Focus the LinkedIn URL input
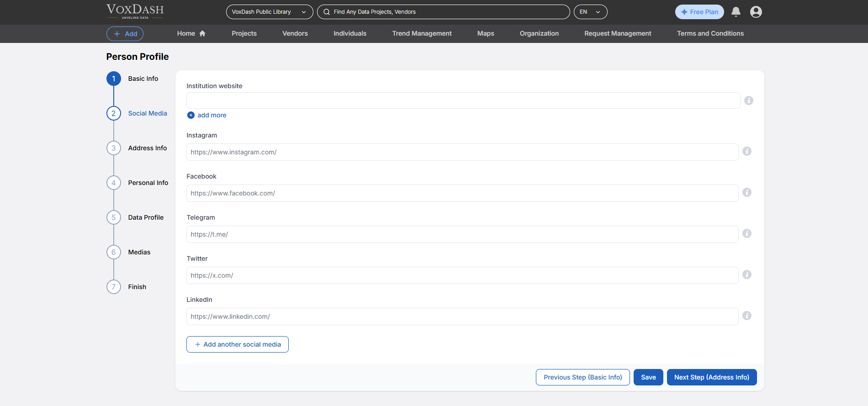The image size is (868, 406). [462, 316]
